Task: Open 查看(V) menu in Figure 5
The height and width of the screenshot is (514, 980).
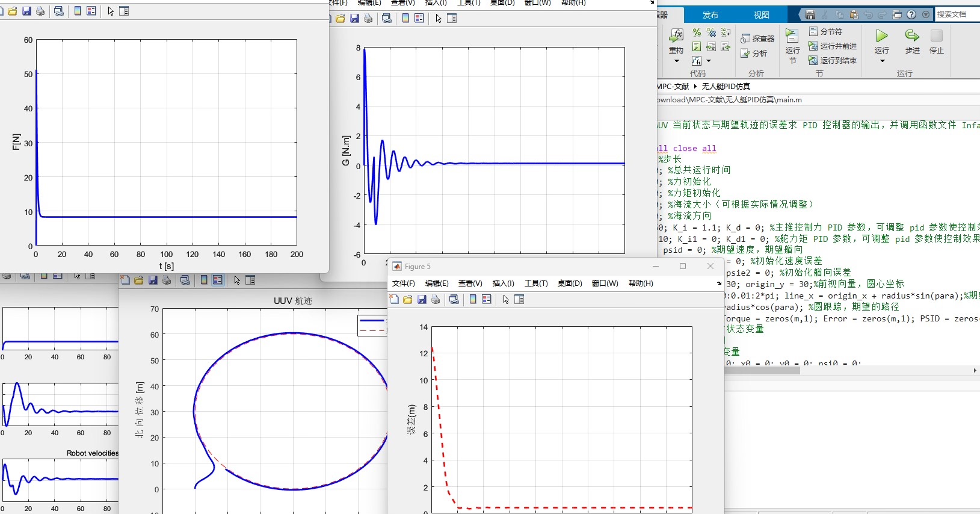Action: pyautogui.click(x=470, y=283)
